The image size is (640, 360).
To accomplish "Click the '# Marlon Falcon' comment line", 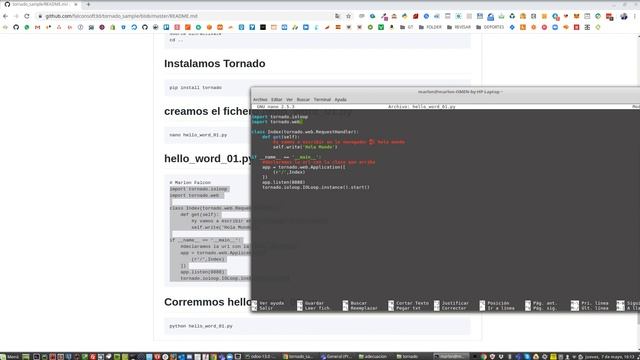I will pyautogui.click(x=190, y=182).
